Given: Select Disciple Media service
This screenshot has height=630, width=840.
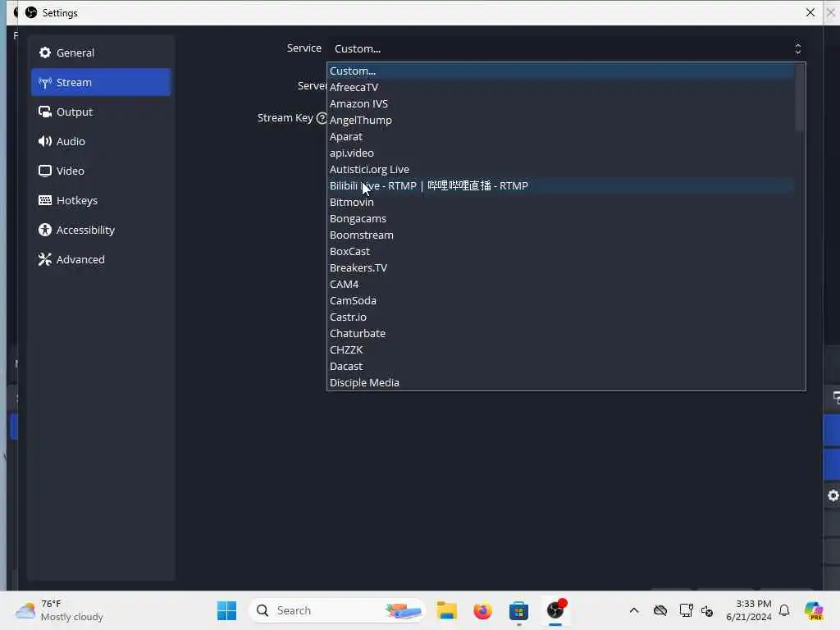Looking at the screenshot, I should pyautogui.click(x=561, y=382).
